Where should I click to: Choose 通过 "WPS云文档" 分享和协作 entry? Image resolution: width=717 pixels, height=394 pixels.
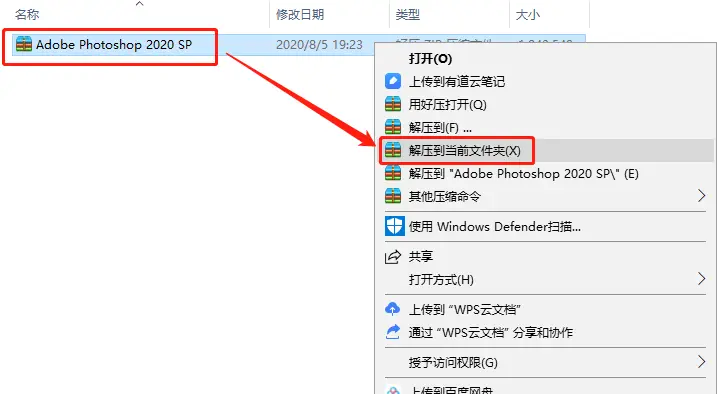491,332
